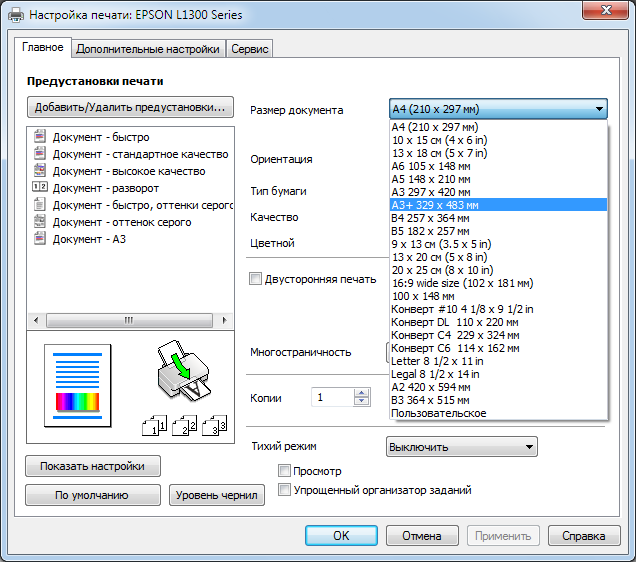Choose 100 x 148 мм paper size
The height and width of the screenshot is (562, 636).
(498, 296)
